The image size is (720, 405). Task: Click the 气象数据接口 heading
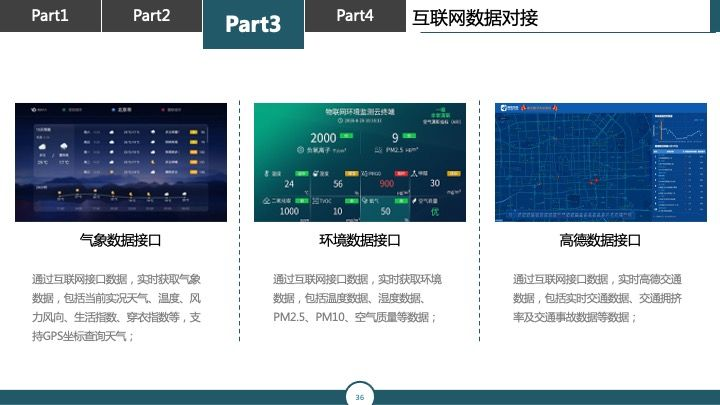(x=120, y=240)
